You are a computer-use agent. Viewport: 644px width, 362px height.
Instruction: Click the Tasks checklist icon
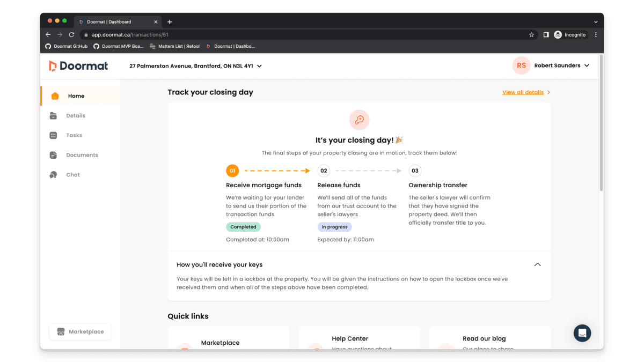[x=53, y=136]
